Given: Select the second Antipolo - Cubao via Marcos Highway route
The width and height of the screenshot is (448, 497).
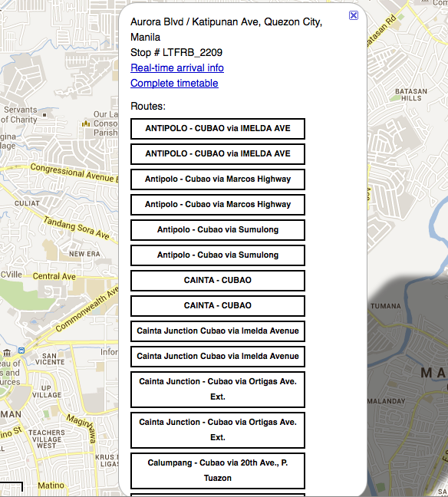Looking at the screenshot, I should (218, 205).
